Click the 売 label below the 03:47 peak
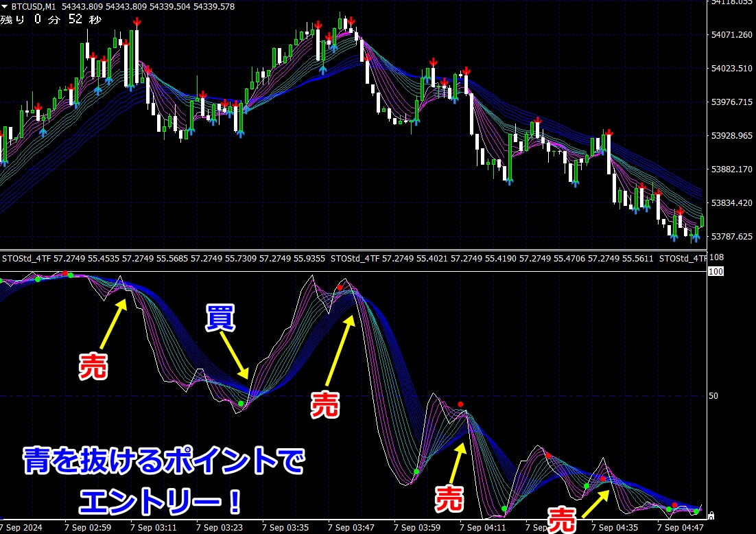Screen dimensions: 756x534 [325, 405]
